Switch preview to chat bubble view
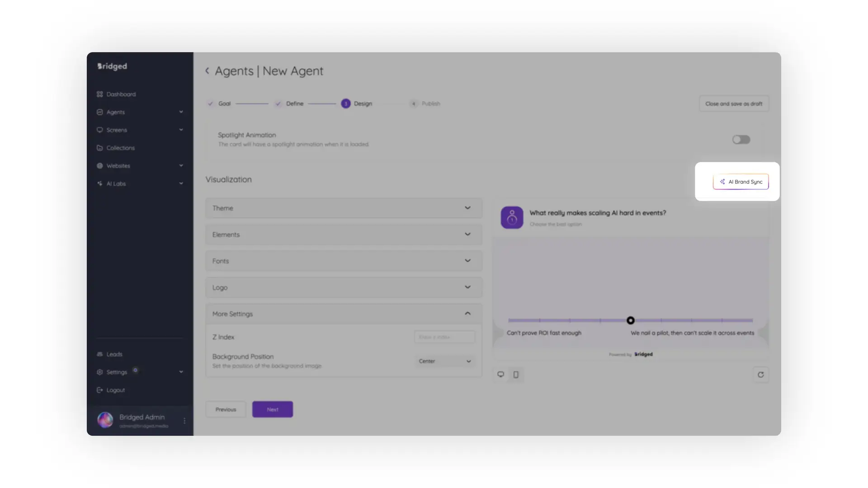Screen dimensions: 868x488 tap(500, 374)
